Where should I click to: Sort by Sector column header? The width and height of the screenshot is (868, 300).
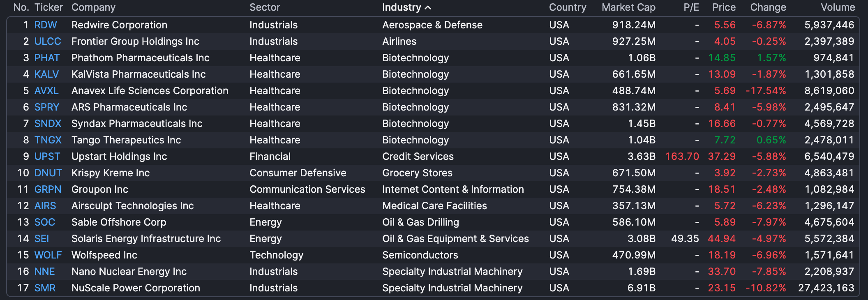tap(265, 7)
